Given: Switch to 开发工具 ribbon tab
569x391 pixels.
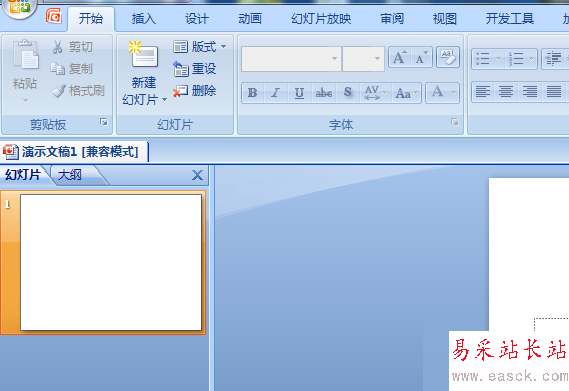Looking at the screenshot, I should coord(510,19).
